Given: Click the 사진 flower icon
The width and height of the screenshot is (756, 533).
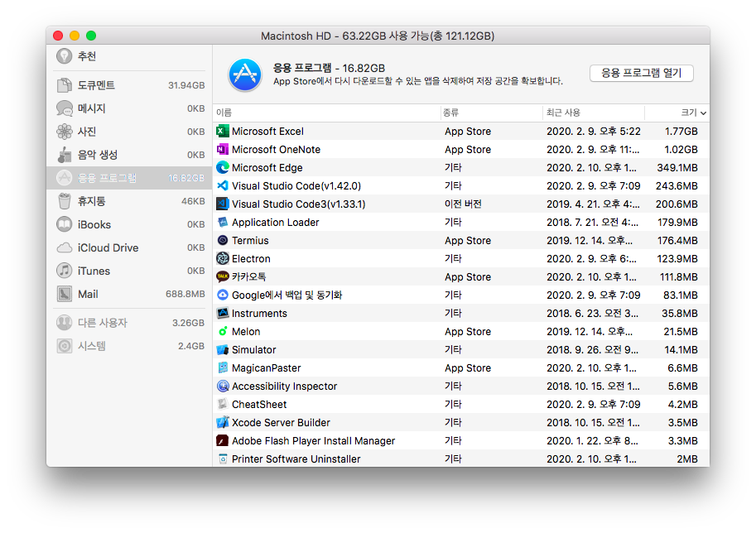Looking at the screenshot, I should click(64, 132).
